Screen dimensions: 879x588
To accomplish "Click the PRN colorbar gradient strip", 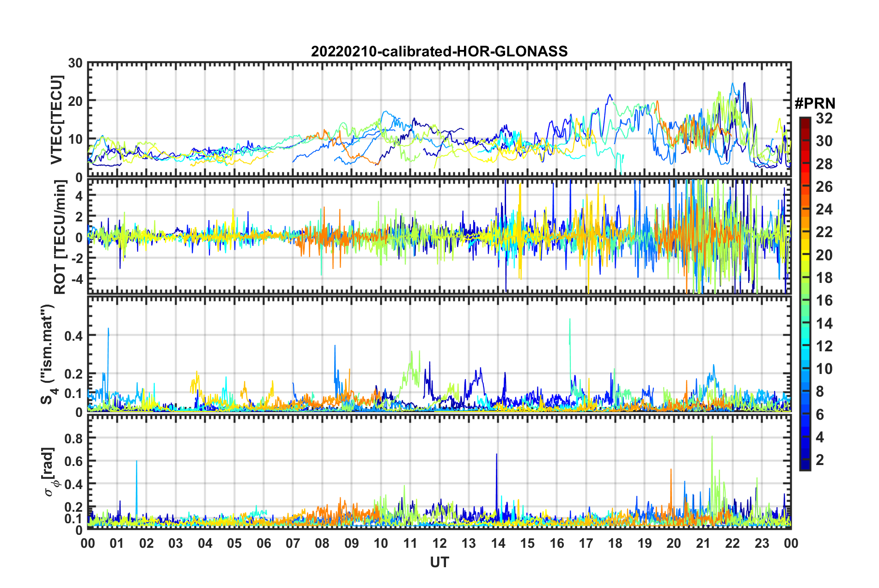I will point(805,294).
